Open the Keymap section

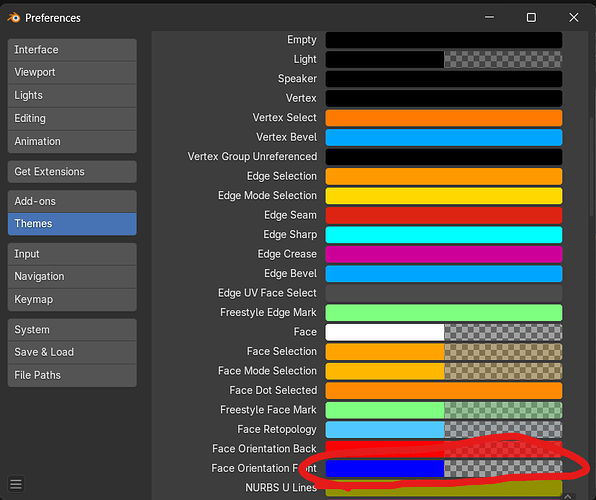coord(72,300)
